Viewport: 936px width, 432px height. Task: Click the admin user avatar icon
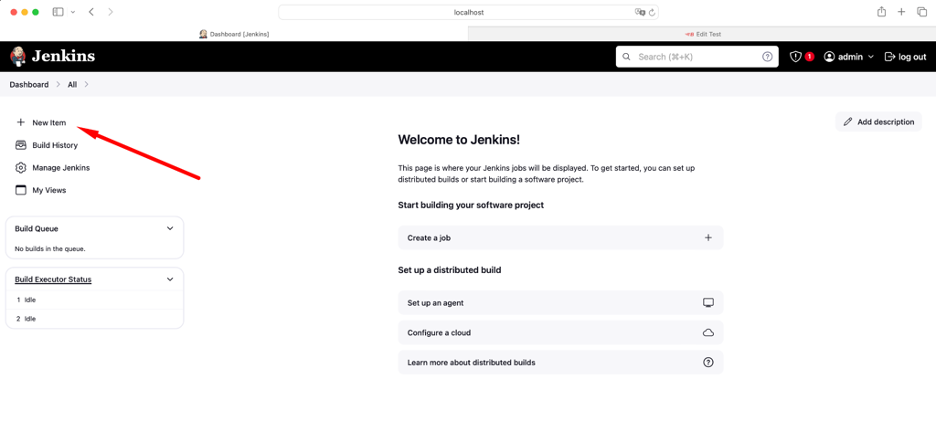829,57
